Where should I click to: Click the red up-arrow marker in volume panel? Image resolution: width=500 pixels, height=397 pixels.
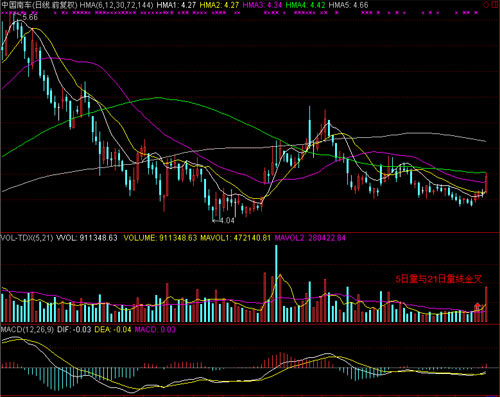point(477,306)
